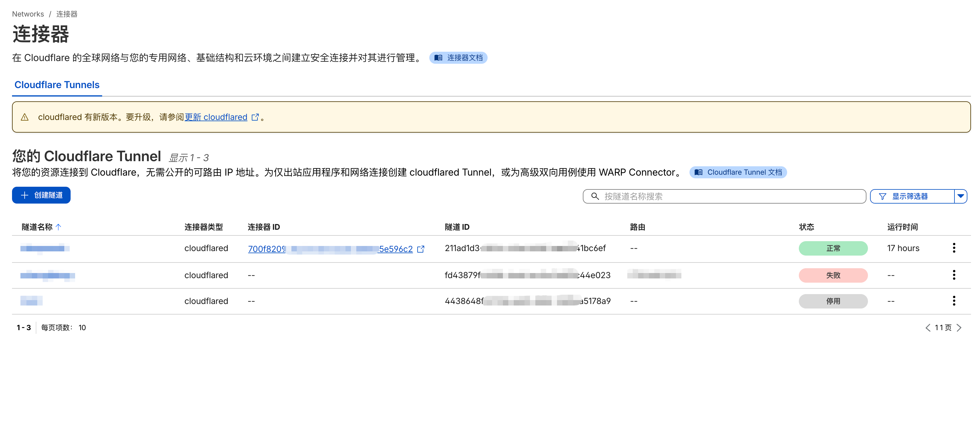Click the 创建隧道 button
Viewport: 980px width, 433px height.
[x=41, y=195]
